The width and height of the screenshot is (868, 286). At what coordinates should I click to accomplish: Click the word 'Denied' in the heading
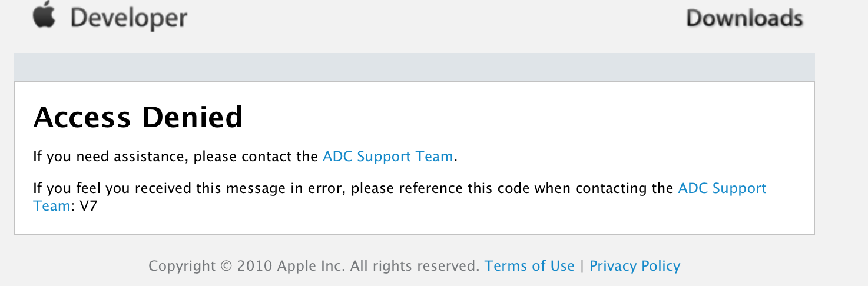(x=193, y=117)
